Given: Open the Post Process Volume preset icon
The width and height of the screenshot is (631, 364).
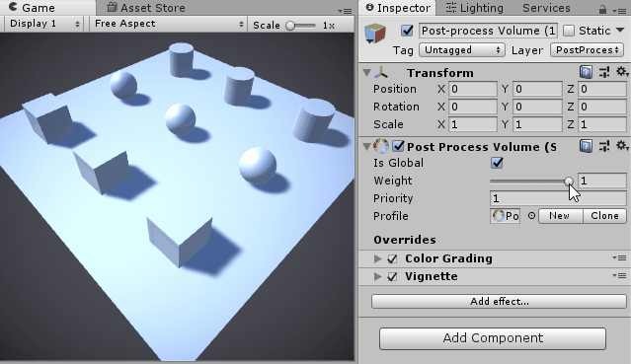Looking at the screenshot, I should 604,146.
